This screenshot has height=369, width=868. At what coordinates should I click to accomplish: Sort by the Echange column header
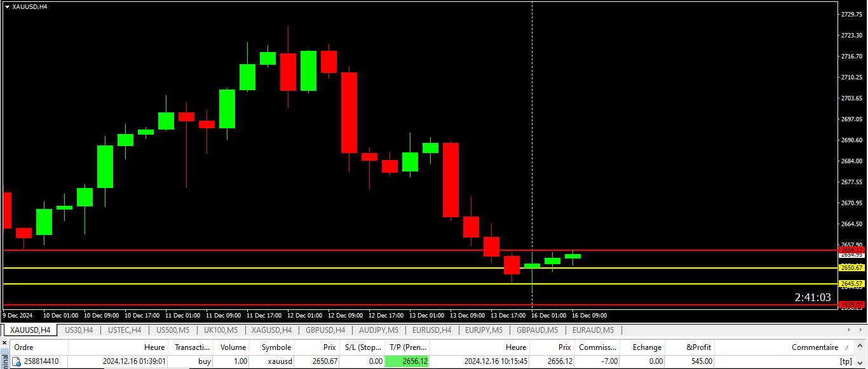(643, 347)
